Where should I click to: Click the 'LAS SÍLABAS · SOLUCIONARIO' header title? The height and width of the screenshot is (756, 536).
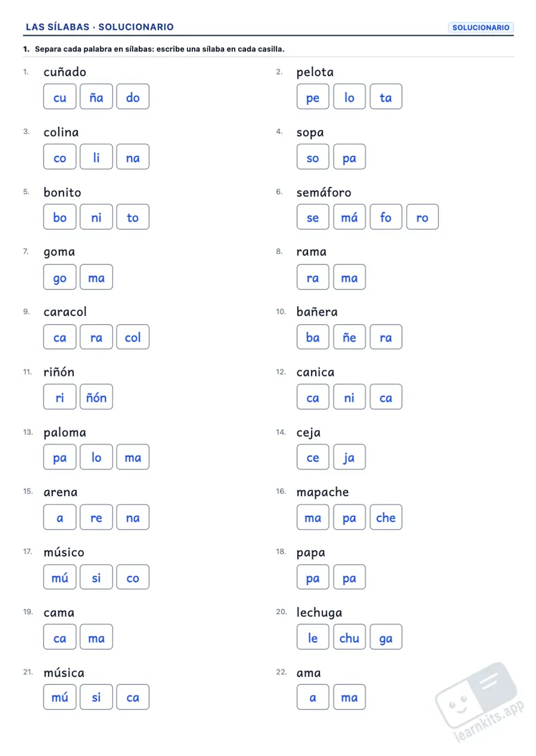coord(100,27)
